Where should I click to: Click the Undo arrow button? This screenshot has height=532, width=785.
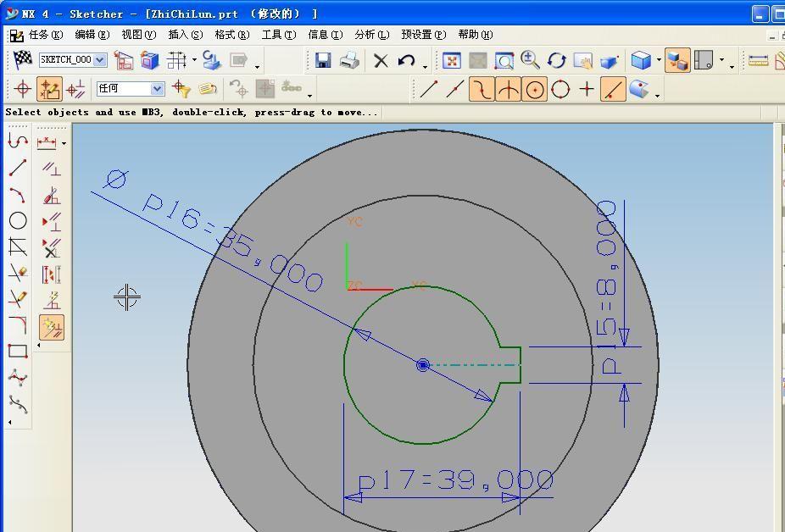coord(407,60)
